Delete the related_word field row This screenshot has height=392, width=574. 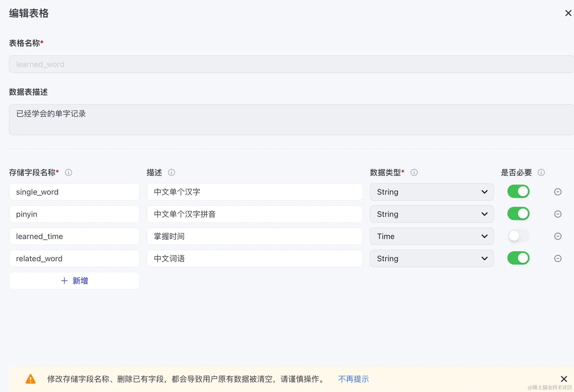point(558,258)
